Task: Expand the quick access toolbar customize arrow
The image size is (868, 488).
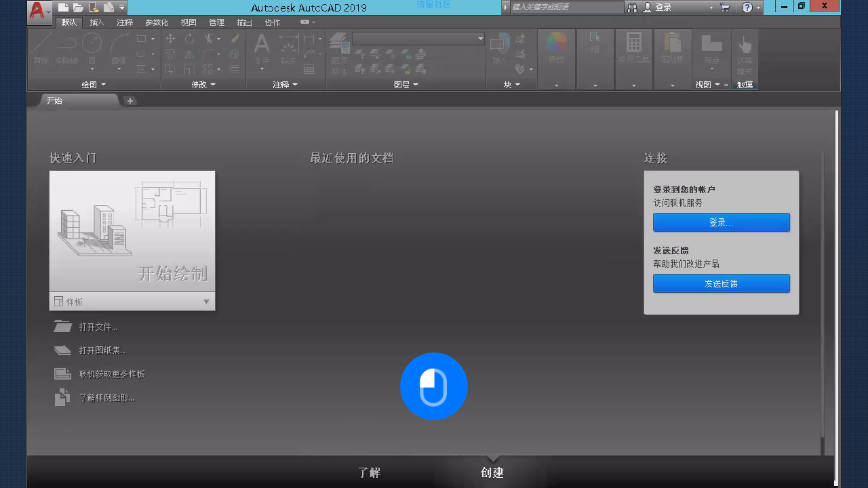Action: tap(122, 7)
